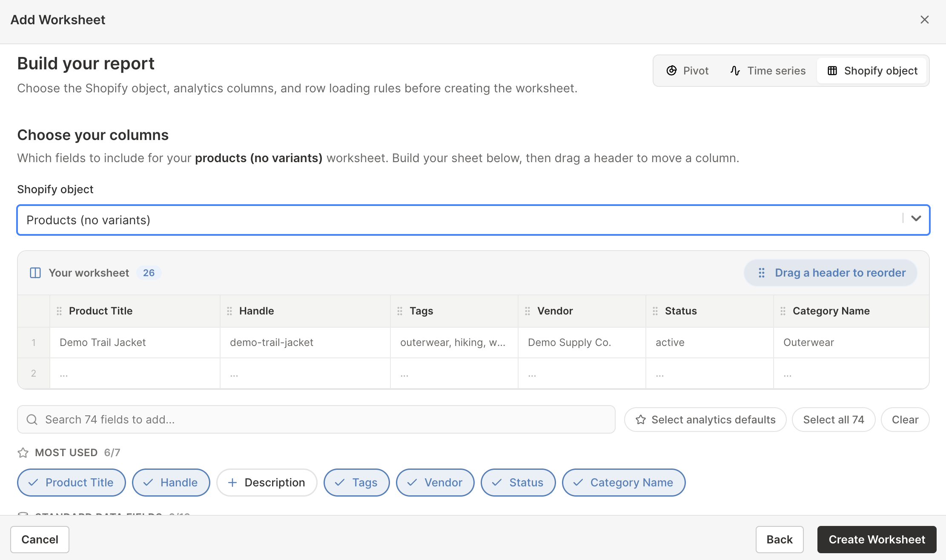Viewport: 946px width, 560px height.
Task: Click the Most Used star icon
Action: [23, 452]
